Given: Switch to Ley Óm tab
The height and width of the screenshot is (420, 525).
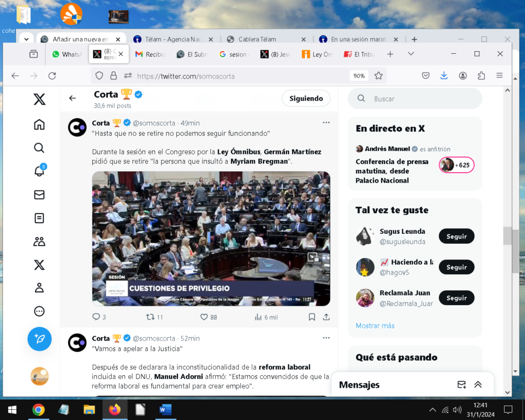Looking at the screenshot, I should click(x=318, y=54).
